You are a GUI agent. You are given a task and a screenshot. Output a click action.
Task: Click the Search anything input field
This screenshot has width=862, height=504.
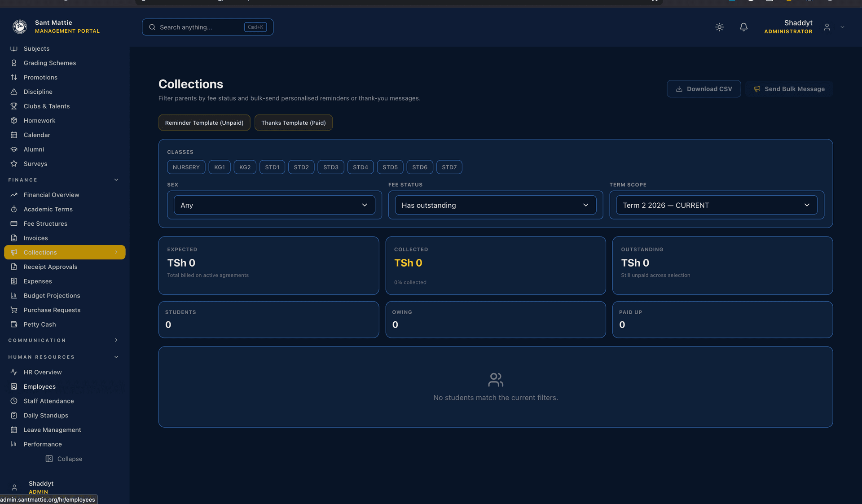click(200, 27)
